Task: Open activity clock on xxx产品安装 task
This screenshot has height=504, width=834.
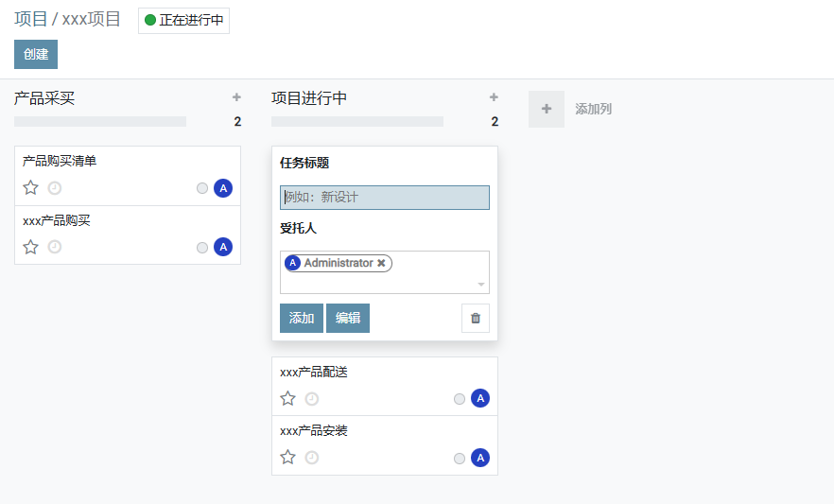Action: (312, 458)
